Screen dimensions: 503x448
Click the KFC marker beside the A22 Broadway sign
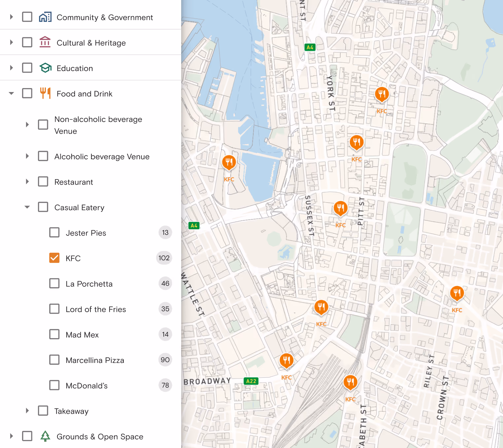click(x=286, y=361)
